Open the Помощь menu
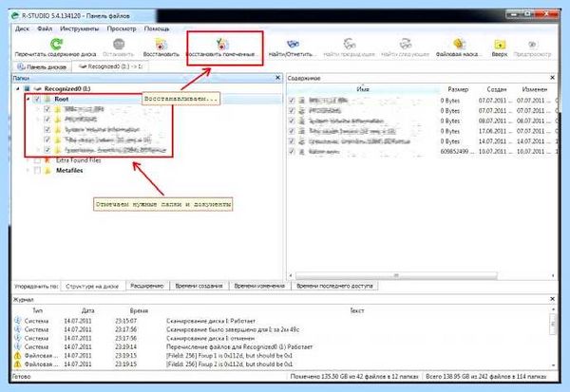Image resolution: width=570 pixels, height=392 pixels. 157,28
